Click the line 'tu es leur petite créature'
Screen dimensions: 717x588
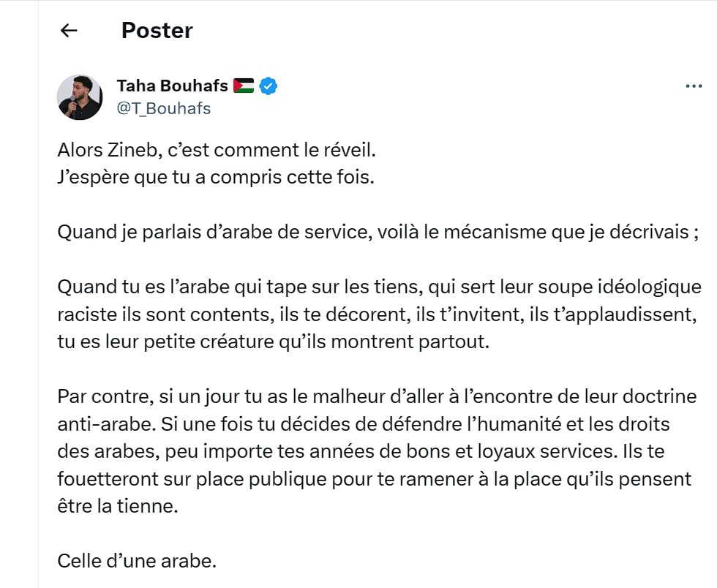[x=274, y=342]
